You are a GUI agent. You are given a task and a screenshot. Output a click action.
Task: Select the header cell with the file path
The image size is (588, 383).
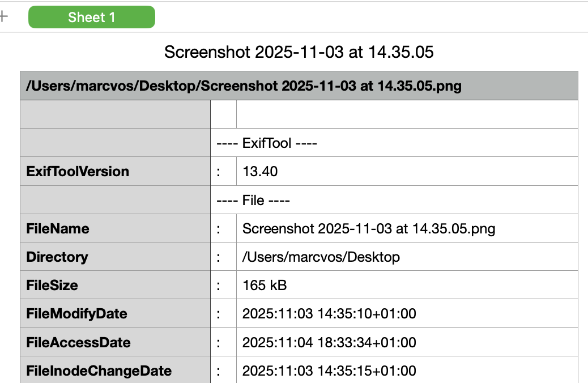click(x=244, y=86)
